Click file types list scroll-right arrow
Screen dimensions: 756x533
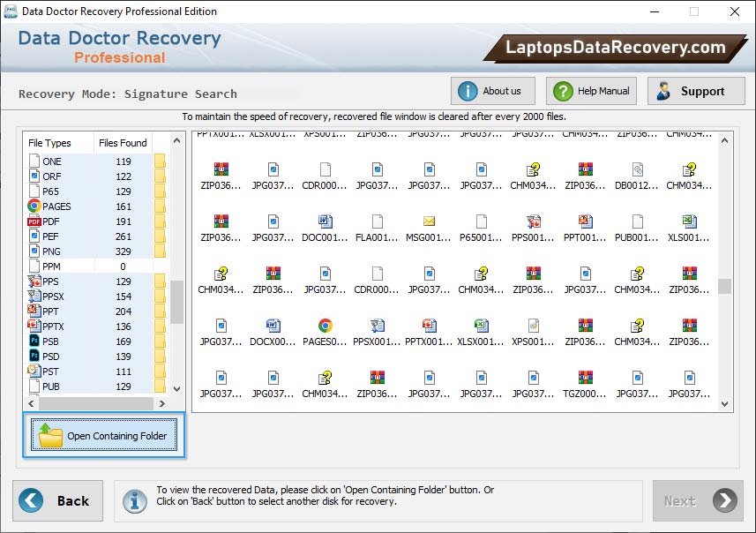coord(162,403)
